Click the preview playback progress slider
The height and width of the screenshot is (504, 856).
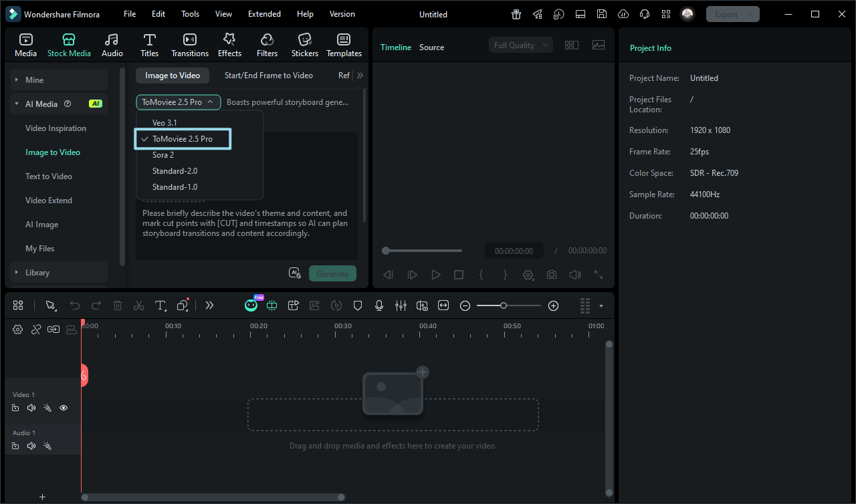click(x=422, y=251)
